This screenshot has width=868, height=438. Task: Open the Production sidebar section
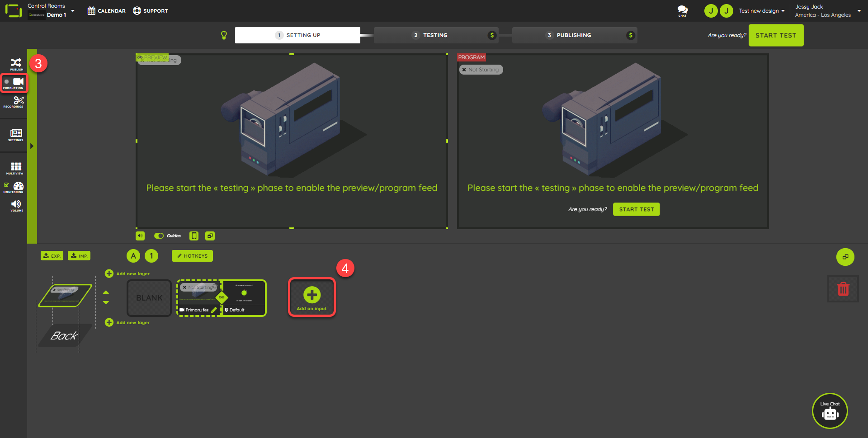(14, 83)
